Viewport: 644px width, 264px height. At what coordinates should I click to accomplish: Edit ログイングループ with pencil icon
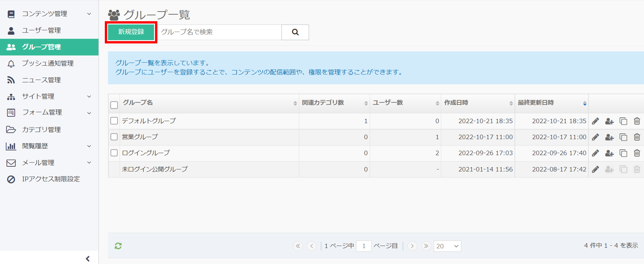point(595,153)
